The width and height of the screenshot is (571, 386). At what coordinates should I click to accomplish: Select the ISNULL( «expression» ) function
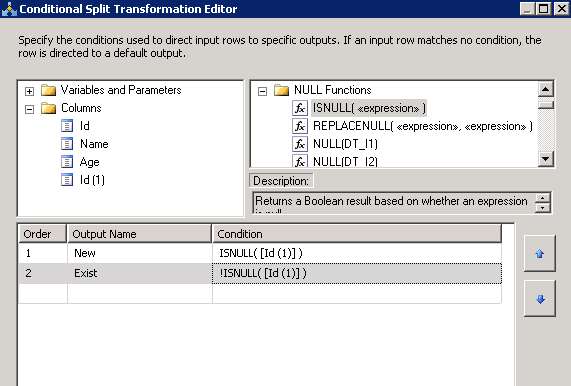pos(369,108)
